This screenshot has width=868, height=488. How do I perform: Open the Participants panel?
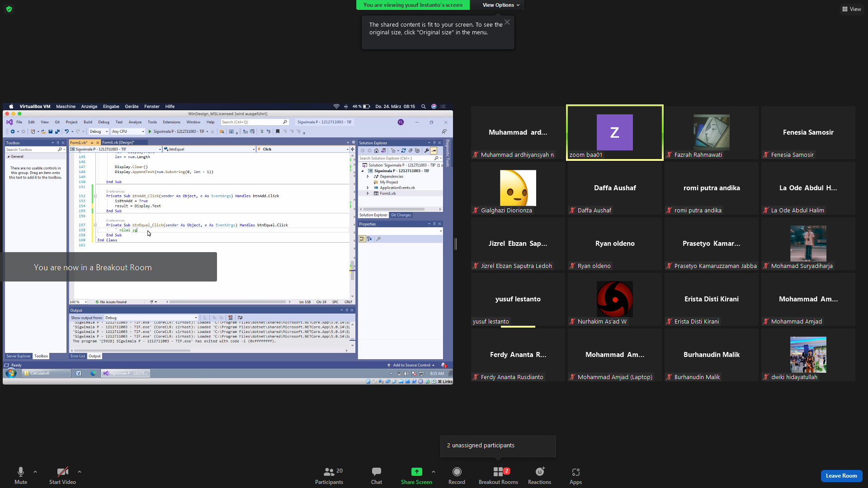329,475
